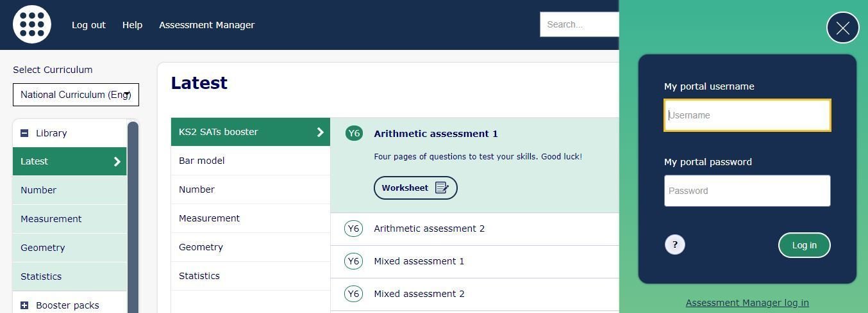Click Y6 badge beside Mixed assessment 2
868x313 pixels.
click(354, 294)
